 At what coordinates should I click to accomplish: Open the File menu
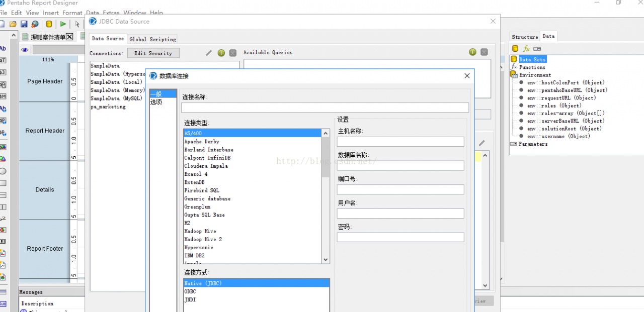(x=4, y=13)
